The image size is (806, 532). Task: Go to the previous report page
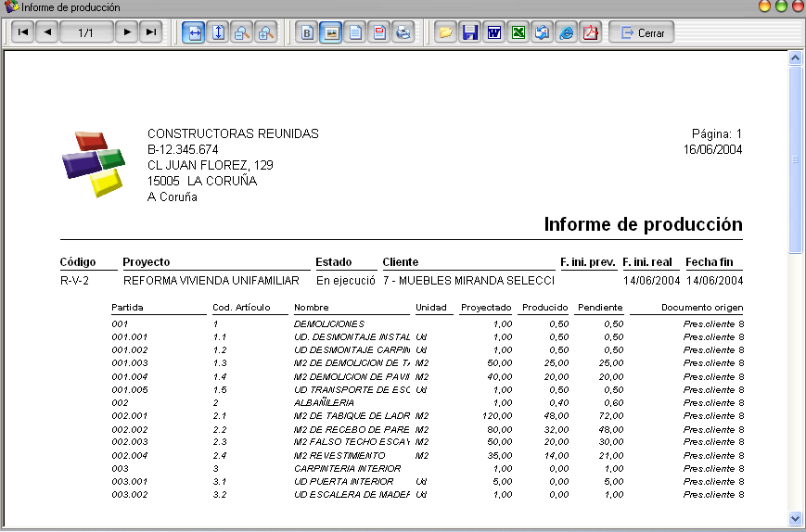pyautogui.click(x=47, y=32)
